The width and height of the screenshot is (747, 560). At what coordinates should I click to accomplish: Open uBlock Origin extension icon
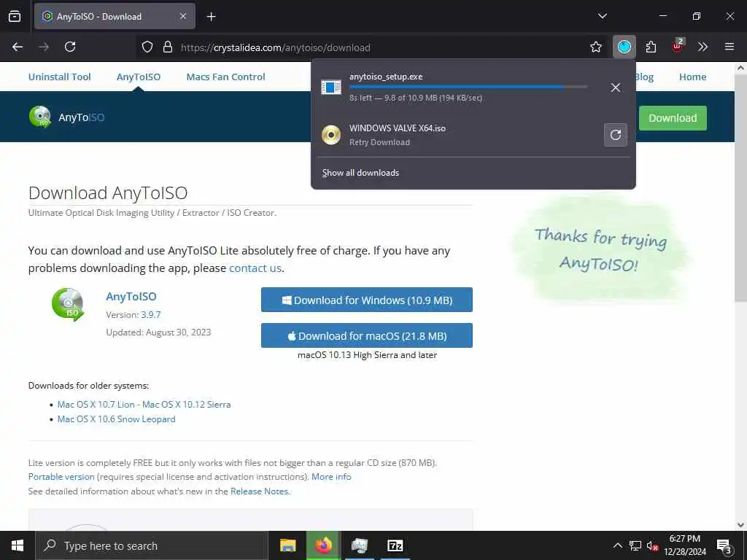point(678,46)
